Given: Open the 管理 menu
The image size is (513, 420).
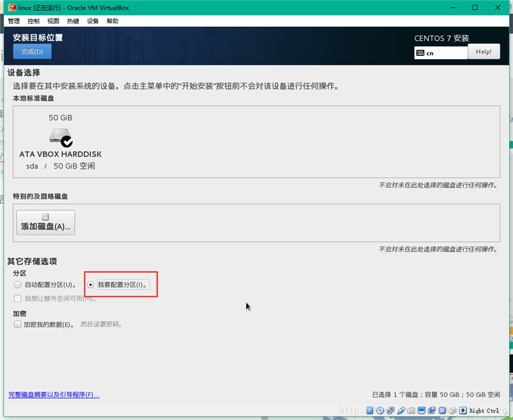Looking at the screenshot, I should point(13,21).
